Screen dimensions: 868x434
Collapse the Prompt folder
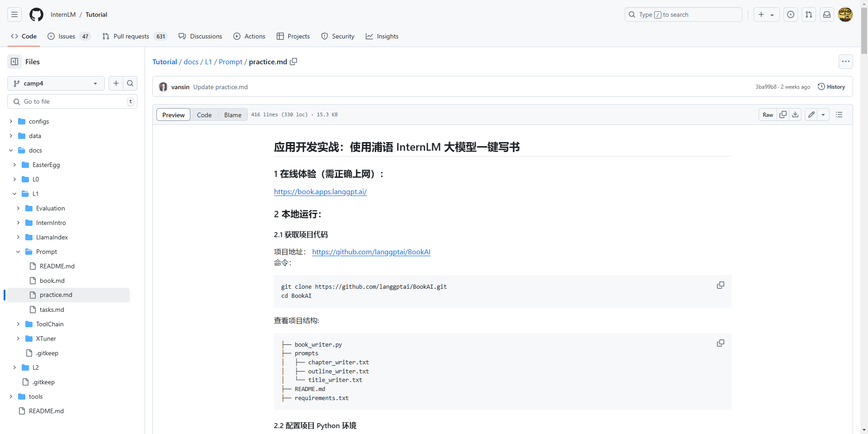click(18, 252)
